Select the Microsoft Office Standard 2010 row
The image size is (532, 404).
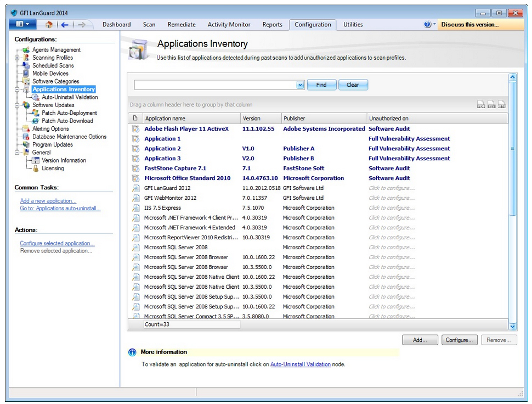318,178
